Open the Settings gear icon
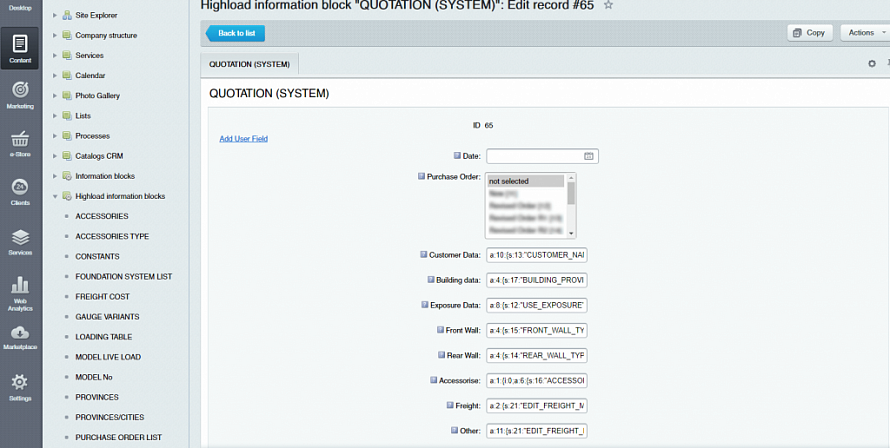 [x=20, y=386]
